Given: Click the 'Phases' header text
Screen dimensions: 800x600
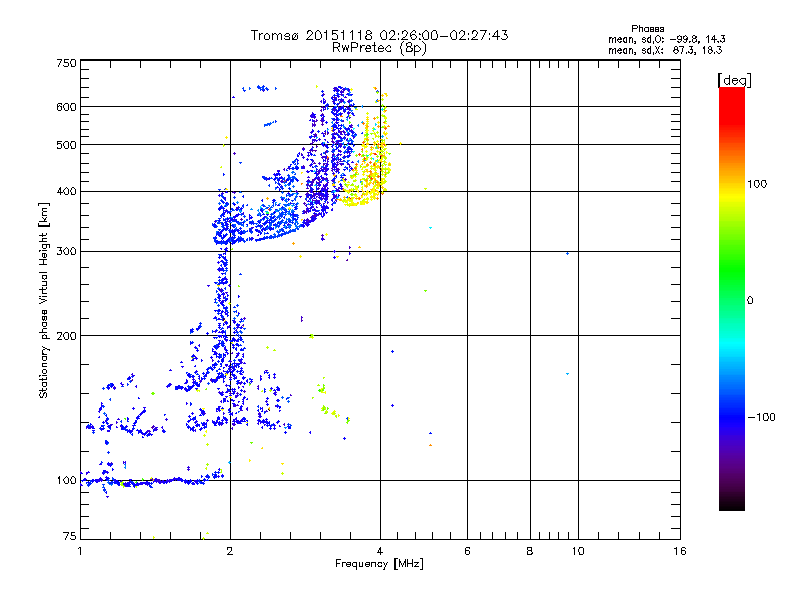Looking at the screenshot, I should coord(647,29).
